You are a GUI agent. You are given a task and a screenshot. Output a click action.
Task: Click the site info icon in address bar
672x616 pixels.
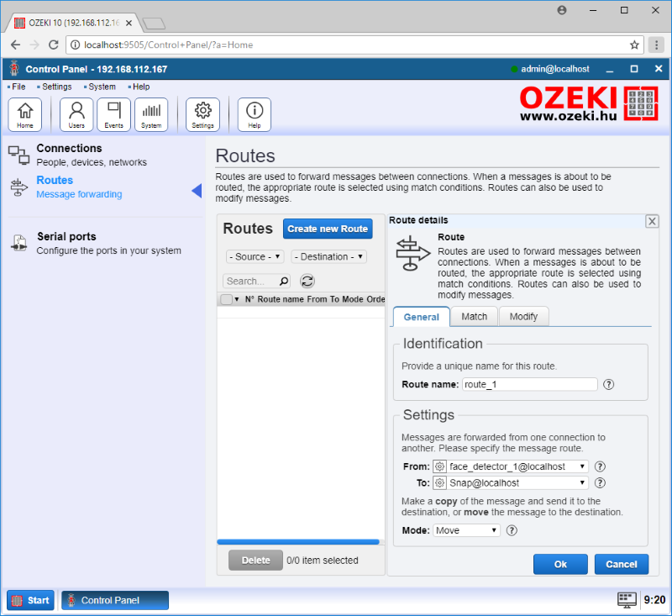click(75, 45)
